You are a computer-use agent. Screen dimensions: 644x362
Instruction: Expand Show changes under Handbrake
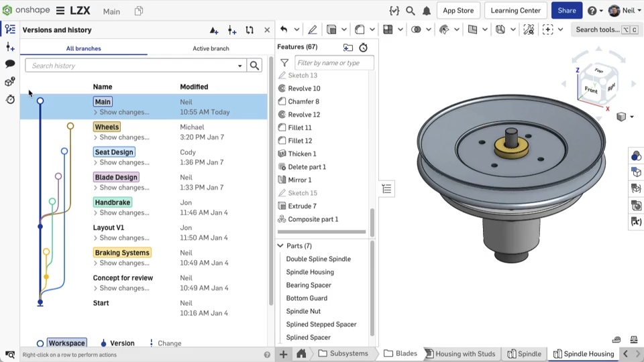[121, 213]
